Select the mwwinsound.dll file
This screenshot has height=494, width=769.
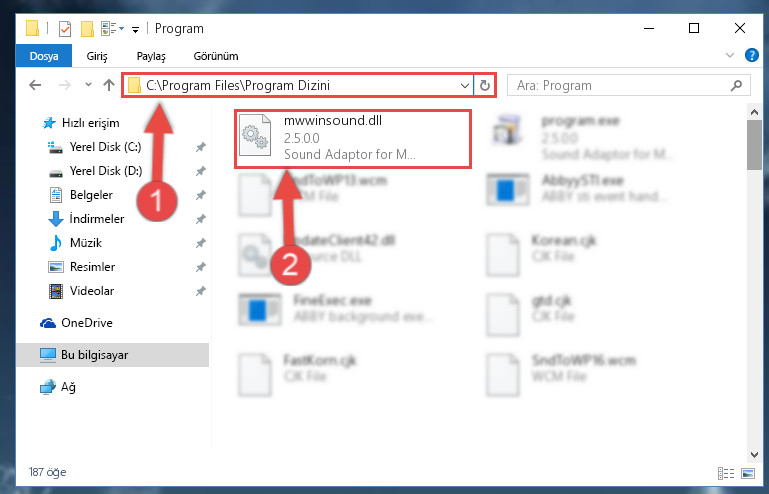(x=353, y=139)
